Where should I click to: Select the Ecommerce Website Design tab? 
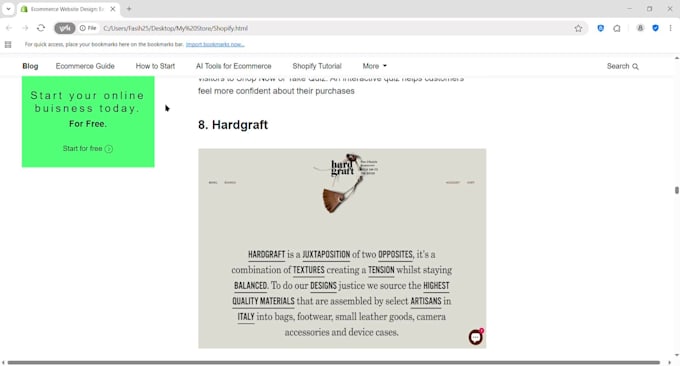tap(69, 9)
